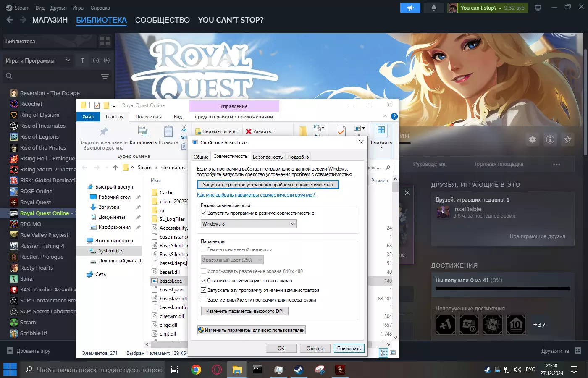Toggle compatibility mode checkbox
The height and width of the screenshot is (378, 588).
[204, 213]
